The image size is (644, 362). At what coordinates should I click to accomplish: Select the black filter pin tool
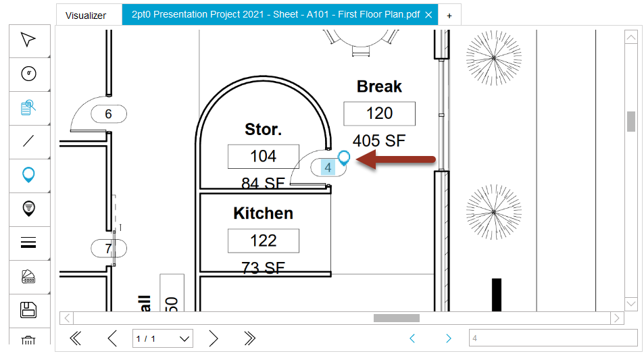pos(28,209)
